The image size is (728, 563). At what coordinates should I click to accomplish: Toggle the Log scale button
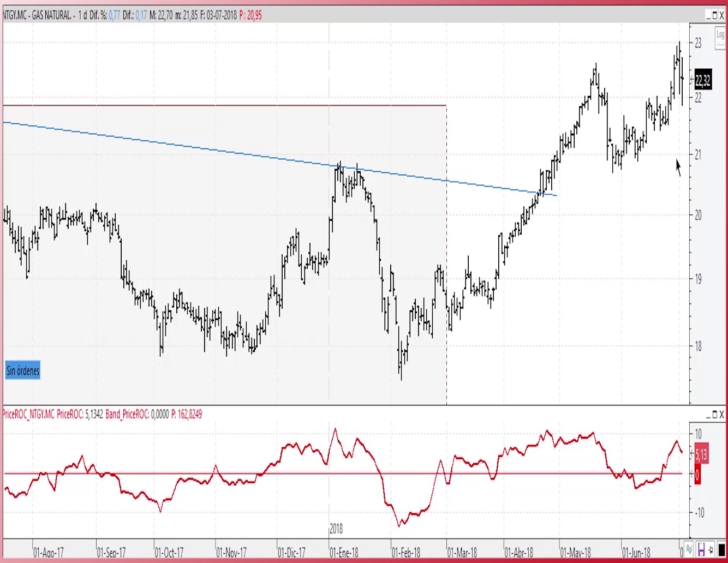point(720,38)
